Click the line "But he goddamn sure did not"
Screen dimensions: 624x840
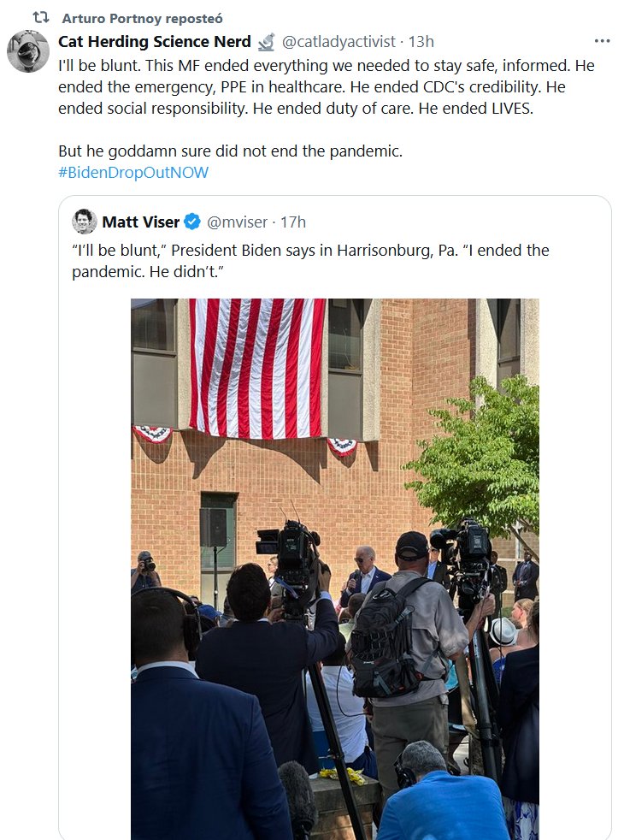pyautogui.click(x=230, y=151)
